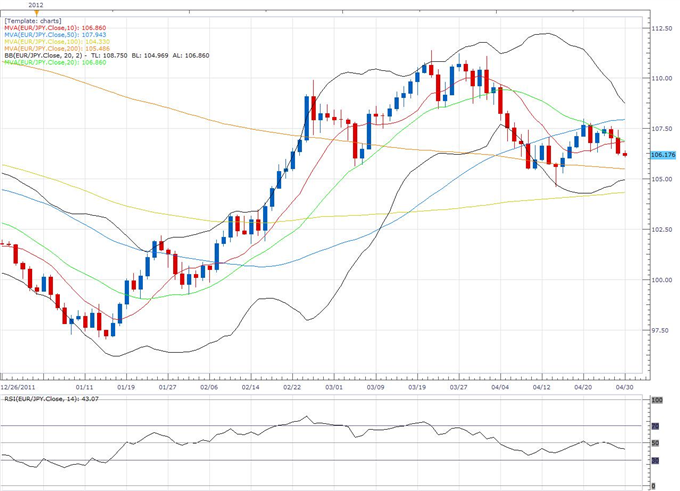The width and height of the screenshot is (680, 491).
Task: Click the 02/14 date axis label
Action: tap(251, 387)
